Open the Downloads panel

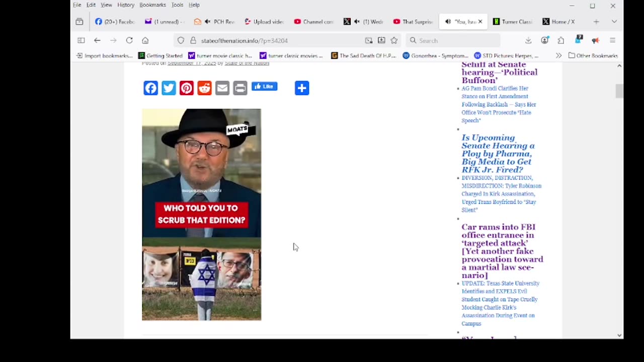coord(528,40)
